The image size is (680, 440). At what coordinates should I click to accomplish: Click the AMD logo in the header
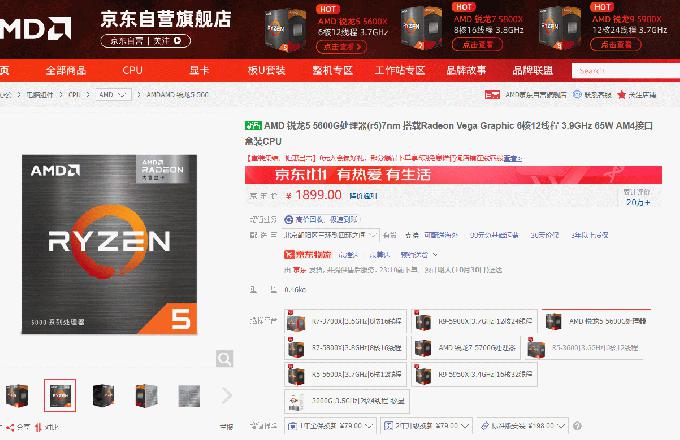click(x=35, y=29)
